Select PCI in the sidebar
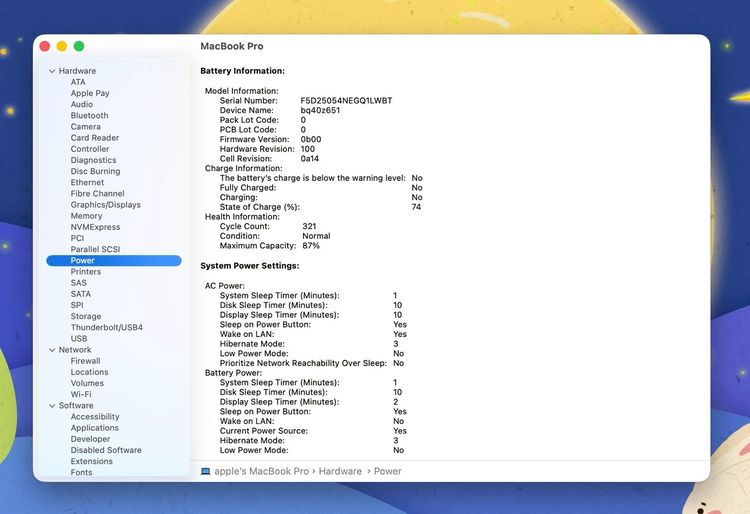The width and height of the screenshot is (750, 514). click(x=77, y=238)
